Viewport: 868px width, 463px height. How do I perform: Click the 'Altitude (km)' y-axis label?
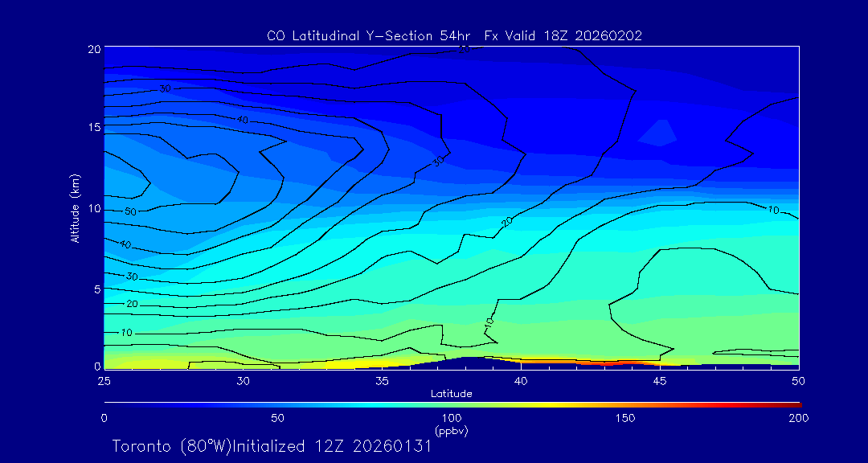click(x=75, y=208)
